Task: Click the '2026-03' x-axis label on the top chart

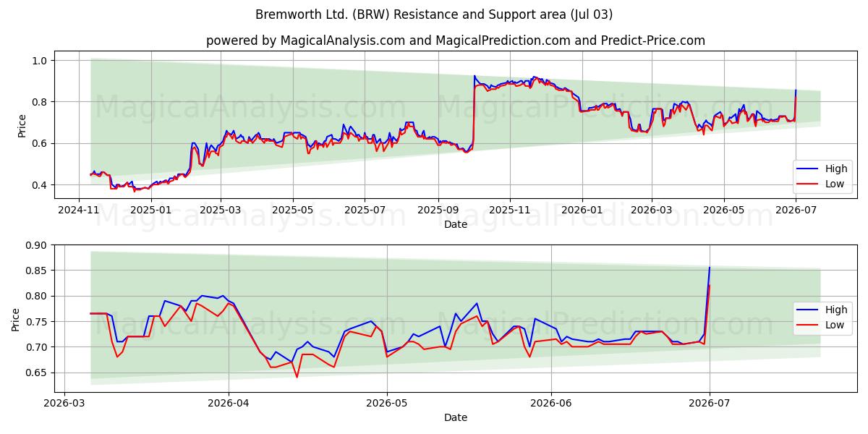Action: [x=651, y=210]
